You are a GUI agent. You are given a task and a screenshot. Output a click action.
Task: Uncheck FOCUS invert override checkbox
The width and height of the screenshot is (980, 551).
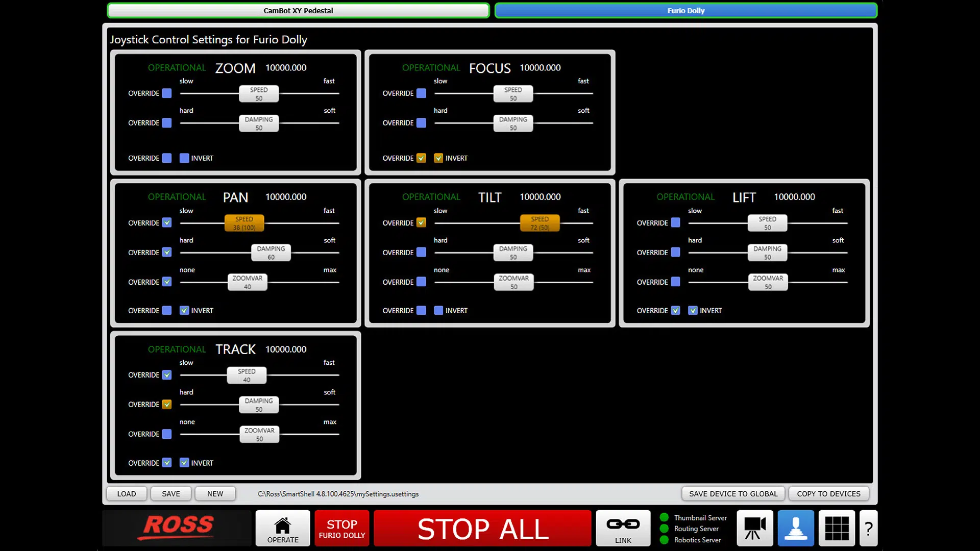[x=421, y=158]
